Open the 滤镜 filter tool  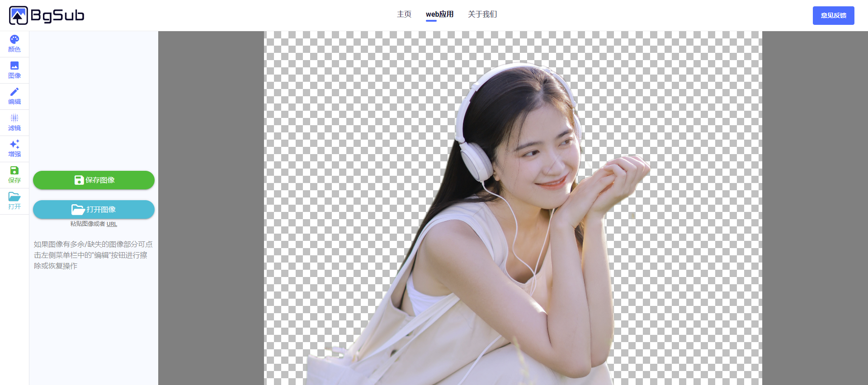point(14,123)
